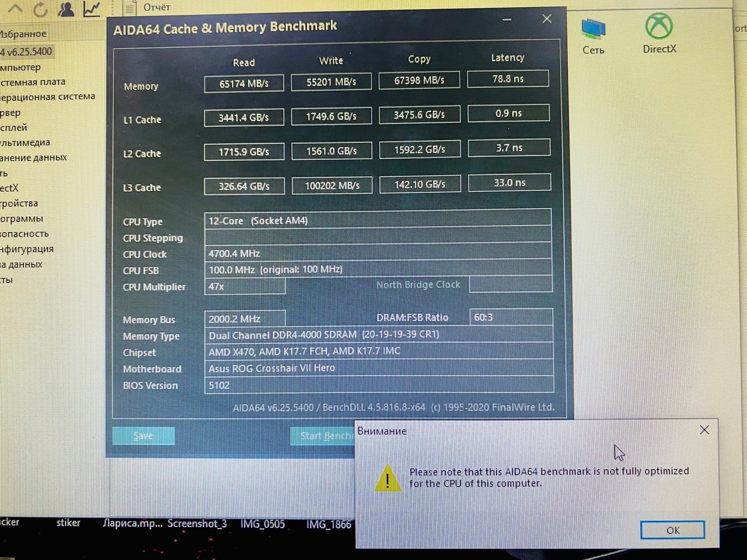Click the Start Benchmark button
747x560 pixels.
[x=323, y=436]
